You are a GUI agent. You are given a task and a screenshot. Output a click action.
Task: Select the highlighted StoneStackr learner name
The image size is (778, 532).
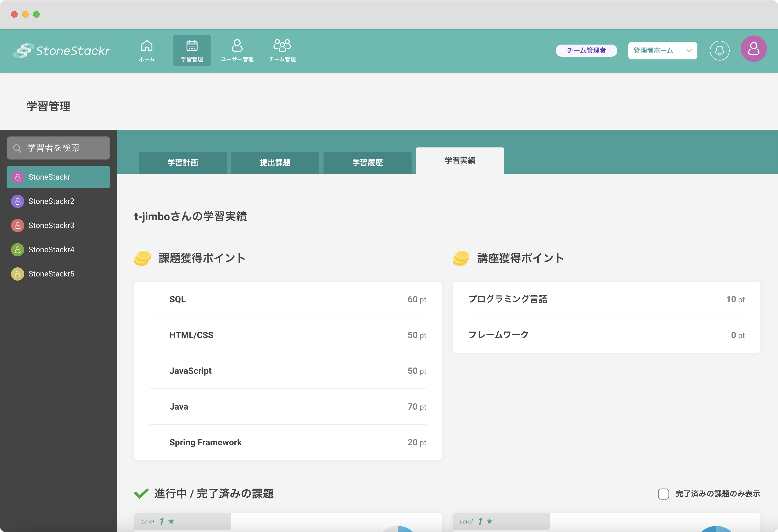point(49,177)
